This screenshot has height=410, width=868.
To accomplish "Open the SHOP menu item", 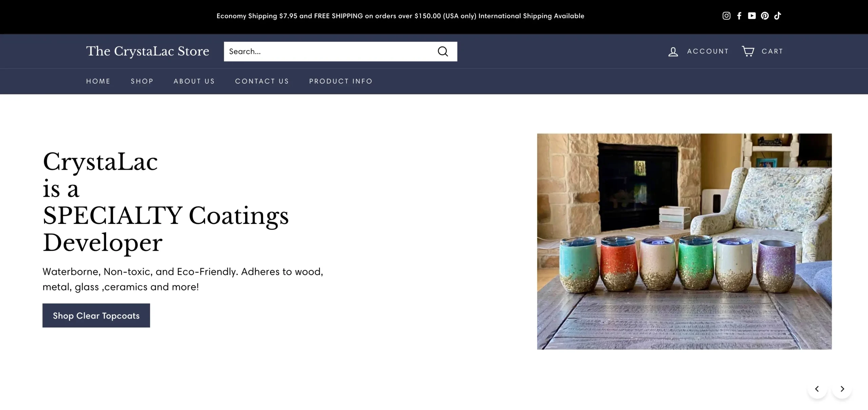I will (x=142, y=81).
